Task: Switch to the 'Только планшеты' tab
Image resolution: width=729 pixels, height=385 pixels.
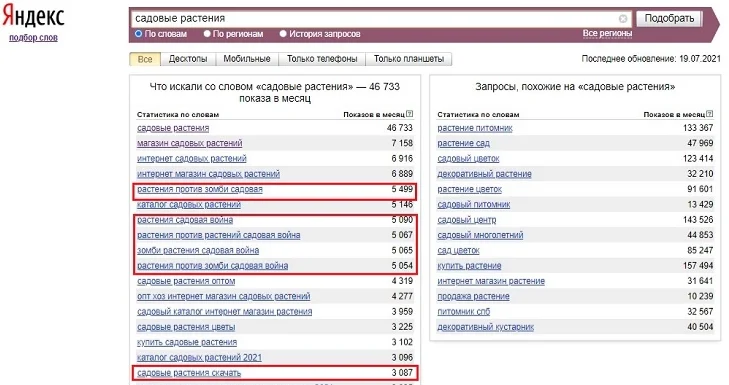Action: tap(409, 59)
